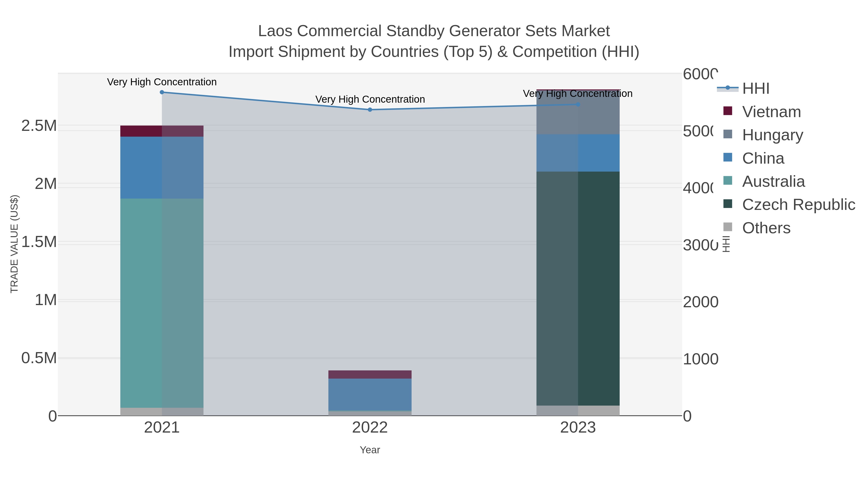Click the 2021 HHI data point
Screen dimensions: 868x488
pos(162,92)
